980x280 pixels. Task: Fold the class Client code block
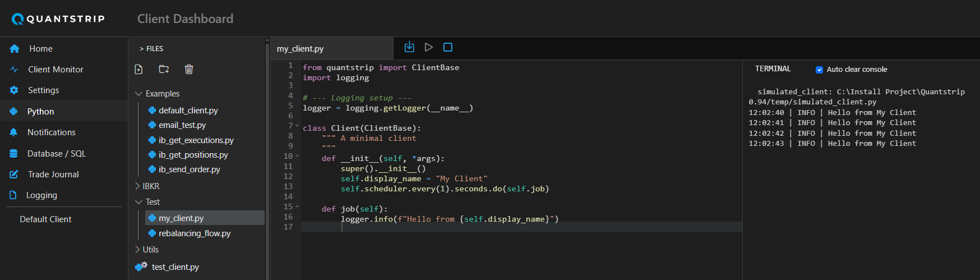coord(297,126)
